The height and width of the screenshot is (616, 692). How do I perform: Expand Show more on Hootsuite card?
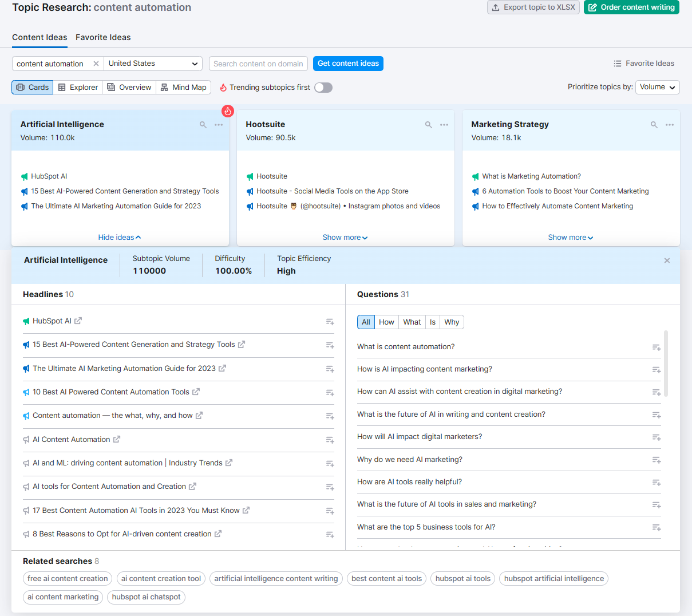pos(345,238)
